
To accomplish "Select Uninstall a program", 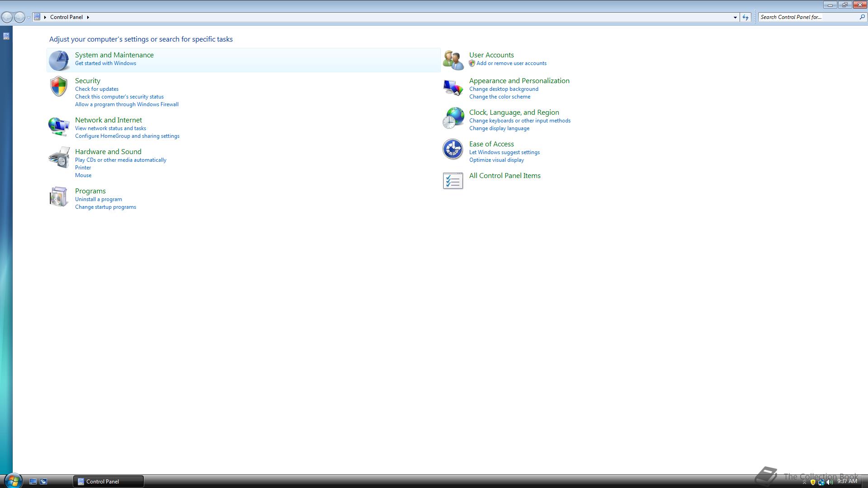I will click(99, 199).
